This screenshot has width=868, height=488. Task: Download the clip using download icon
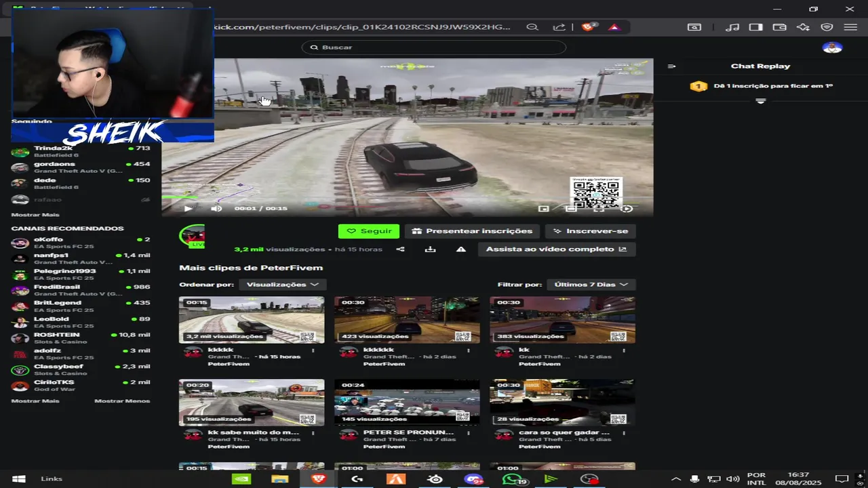tap(430, 249)
